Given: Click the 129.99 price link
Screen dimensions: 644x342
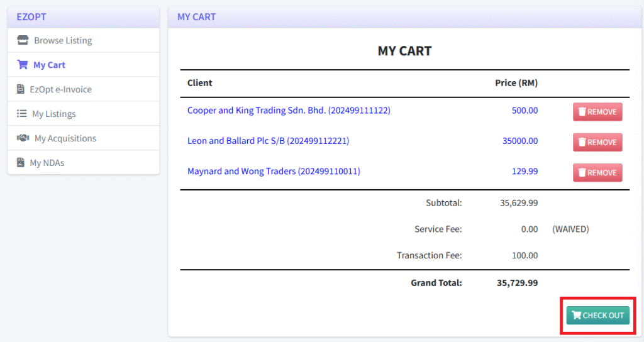Looking at the screenshot, I should (x=525, y=171).
